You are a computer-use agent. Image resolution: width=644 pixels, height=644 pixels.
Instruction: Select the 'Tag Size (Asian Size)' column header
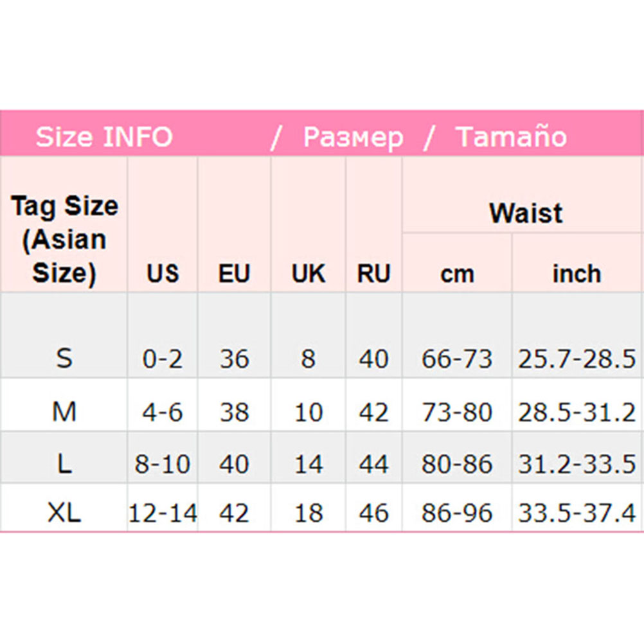coord(64,239)
